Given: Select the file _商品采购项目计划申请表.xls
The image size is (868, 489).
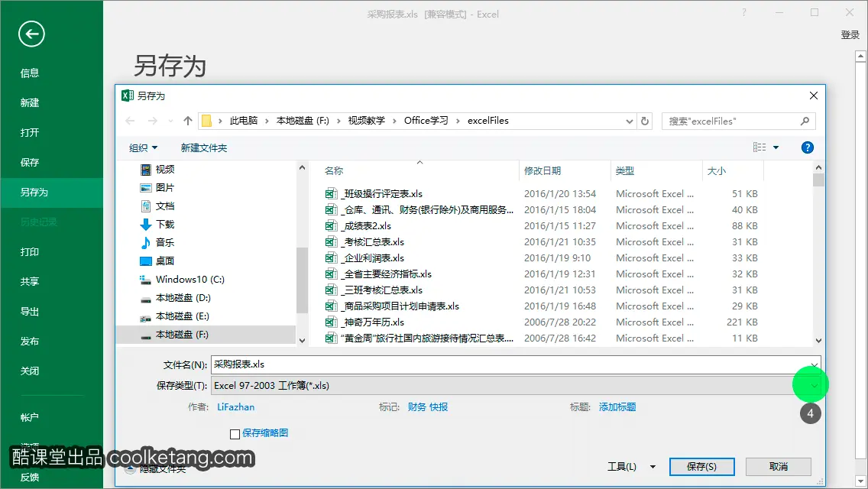Looking at the screenshot, I should (401, 306).
